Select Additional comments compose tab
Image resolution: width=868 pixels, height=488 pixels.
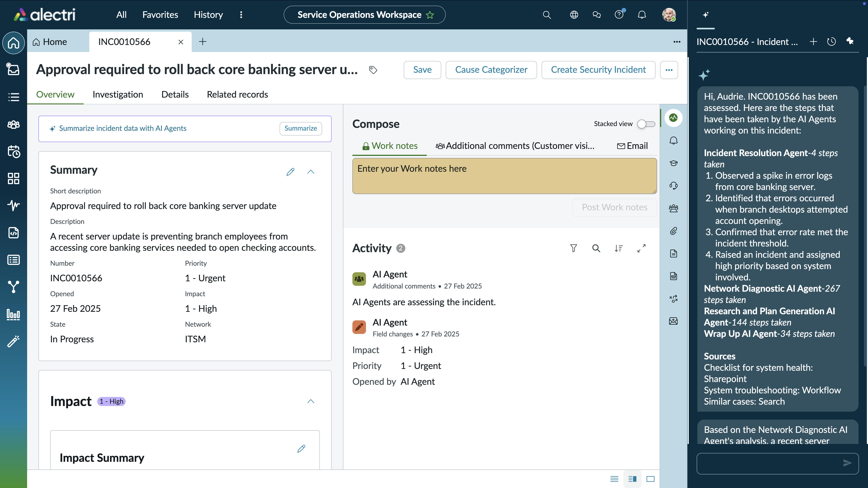(515, 146)
